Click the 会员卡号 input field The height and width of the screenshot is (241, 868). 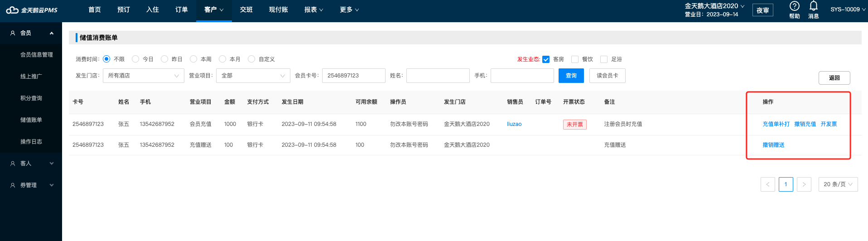pyautogui.click(x=354, y=76)
